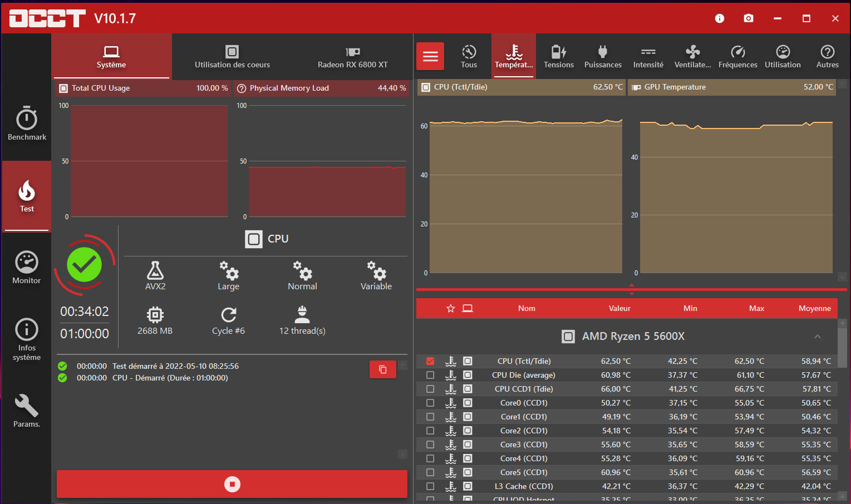The image size is (851, 504).
Task: Show the Tous sensors tab
Action: pyautogui.click(x=469, y=56)
